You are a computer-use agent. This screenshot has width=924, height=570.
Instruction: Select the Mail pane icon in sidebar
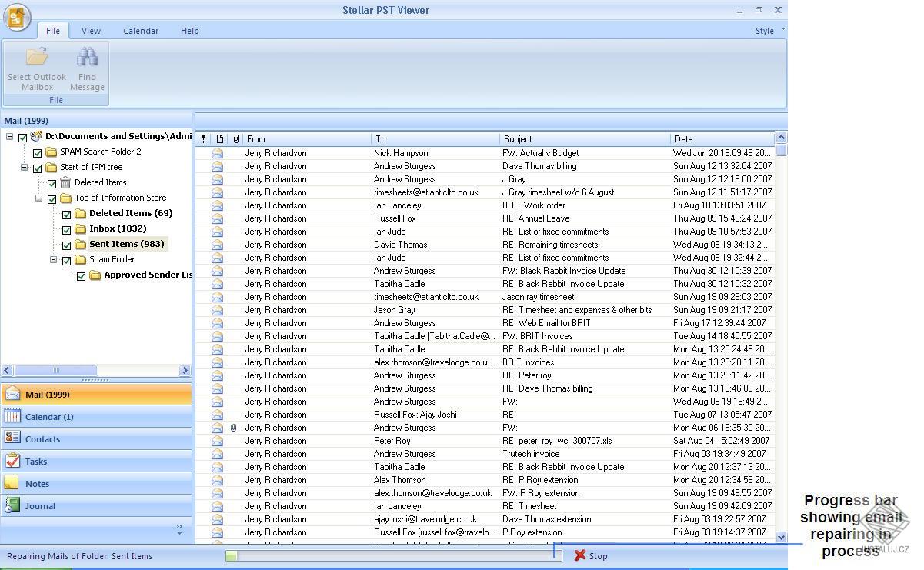[x=12, y=394]
